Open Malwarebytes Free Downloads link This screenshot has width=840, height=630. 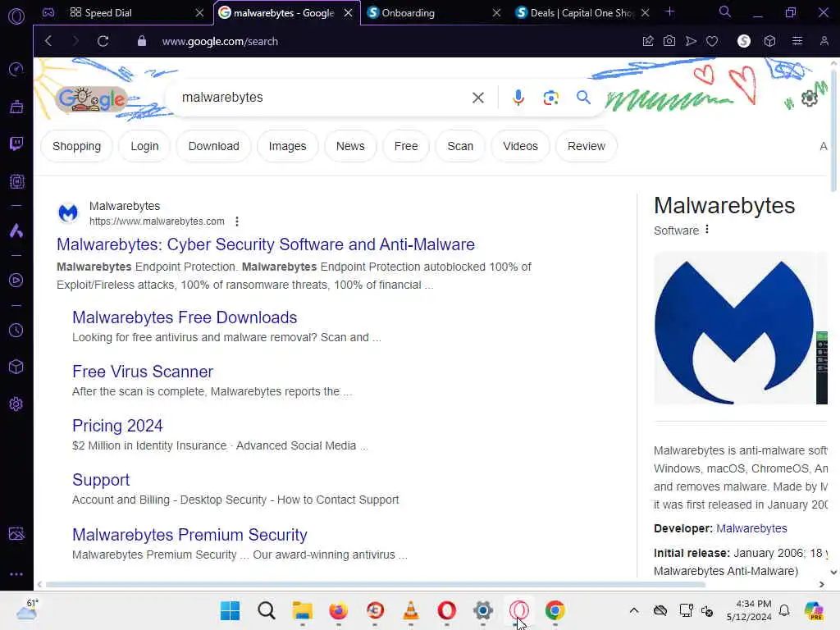pyautogui.click(x=185, y=317)
